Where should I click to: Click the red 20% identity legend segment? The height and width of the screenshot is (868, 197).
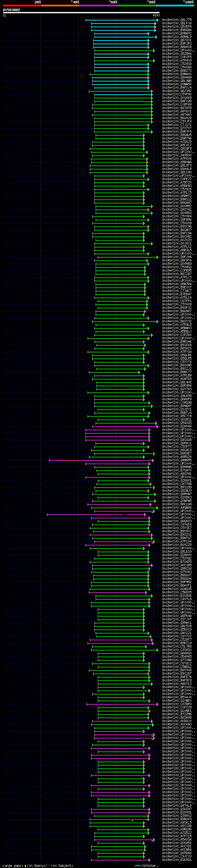click(22, 6)
